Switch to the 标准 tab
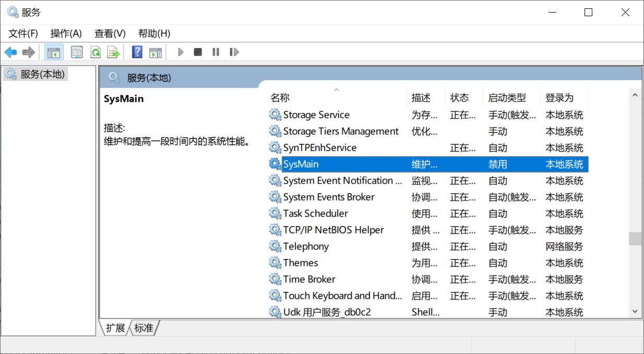Viewport: 644px width, 354px height. coord(144,328)
